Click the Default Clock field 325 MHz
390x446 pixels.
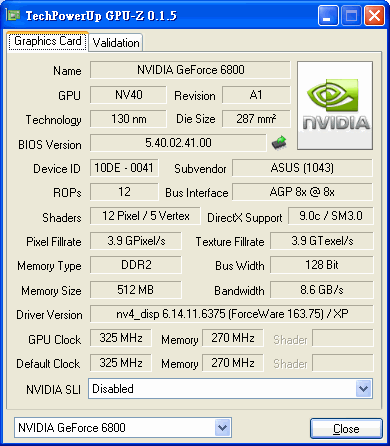point(121,363)
